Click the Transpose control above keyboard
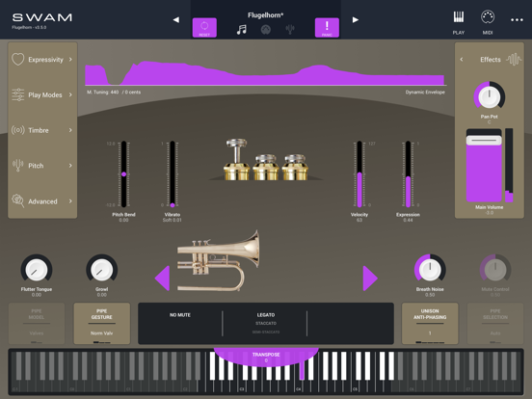 (x=266, y=357)
